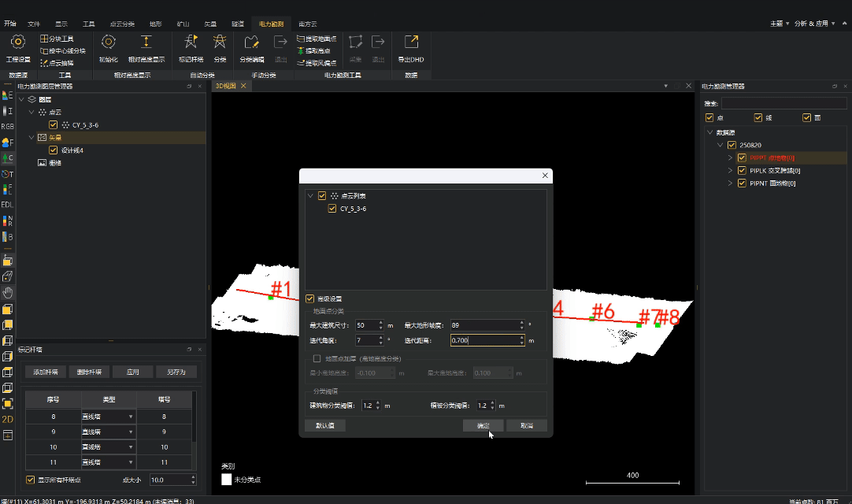
Task: Click the 提取地面点 tool
Action: (x=317, y=39)
